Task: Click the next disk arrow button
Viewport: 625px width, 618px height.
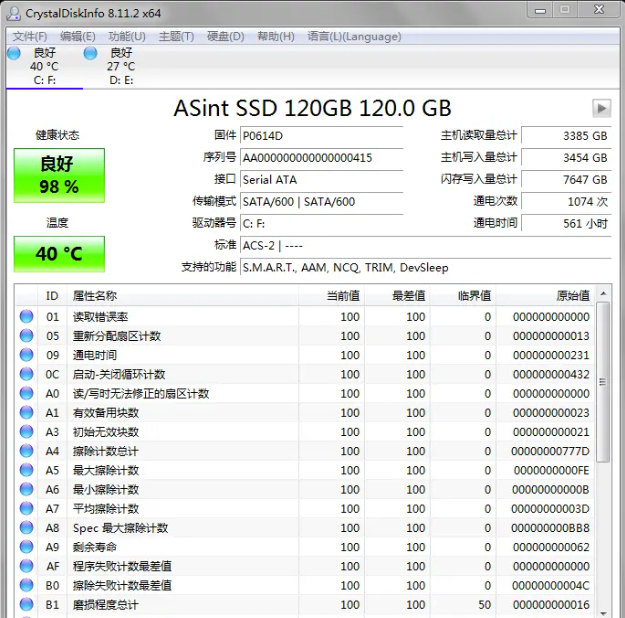Action: (x=601, y=108)
